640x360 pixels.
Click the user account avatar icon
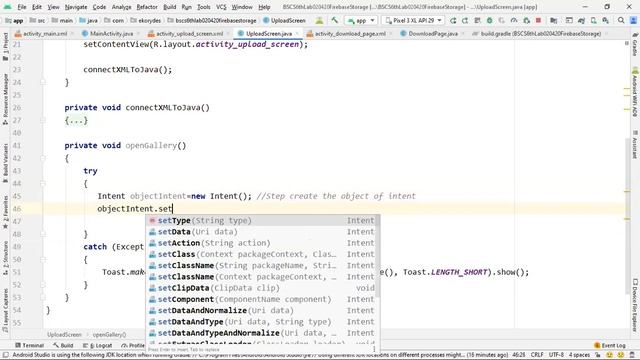tap(633, 20)
